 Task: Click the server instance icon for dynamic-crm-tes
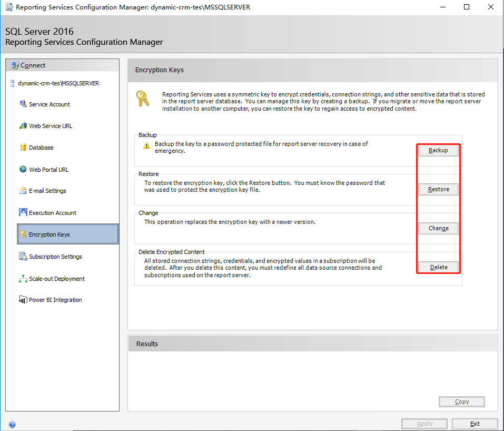(x=12, y=83)
